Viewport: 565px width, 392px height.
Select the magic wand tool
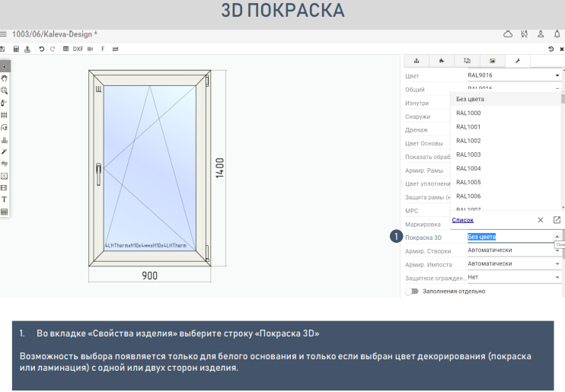4,151
